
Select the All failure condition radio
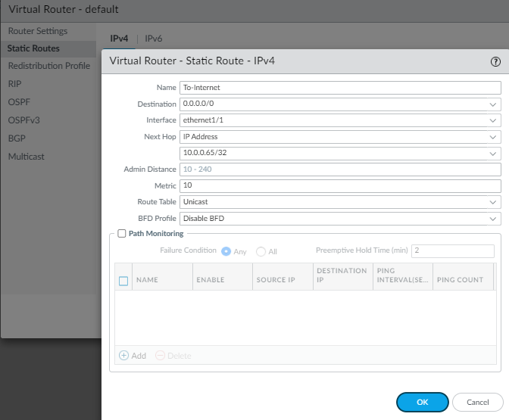click(x=261, y=251)
